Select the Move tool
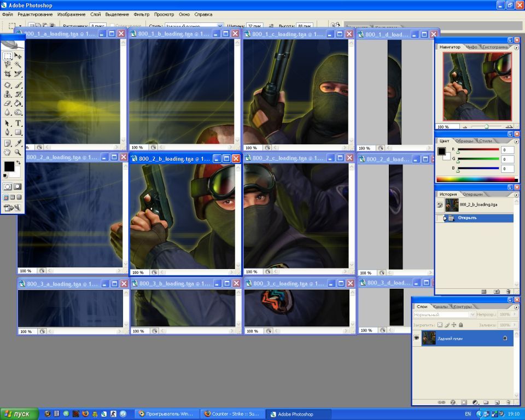Viewport: 525px width, 420px height. click(18, 56)
